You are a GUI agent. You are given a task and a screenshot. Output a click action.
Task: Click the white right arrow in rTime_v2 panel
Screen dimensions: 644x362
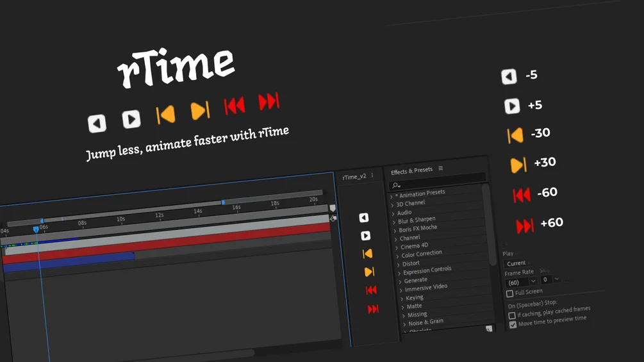[x=365, y=236]
